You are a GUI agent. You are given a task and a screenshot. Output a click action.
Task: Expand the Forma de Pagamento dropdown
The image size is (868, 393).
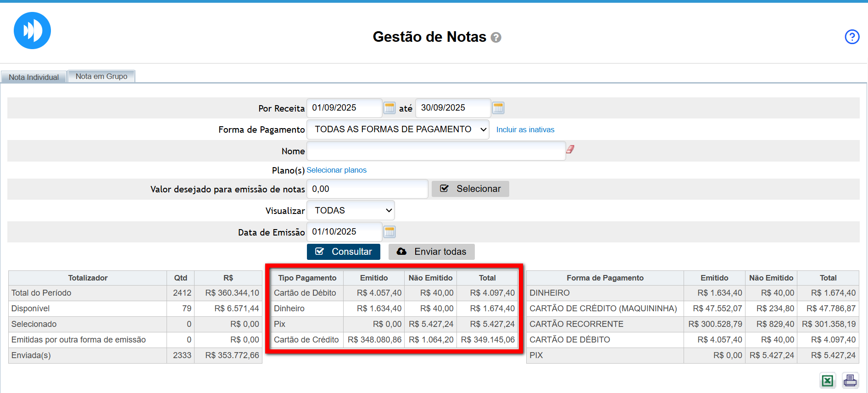(397, 129)
